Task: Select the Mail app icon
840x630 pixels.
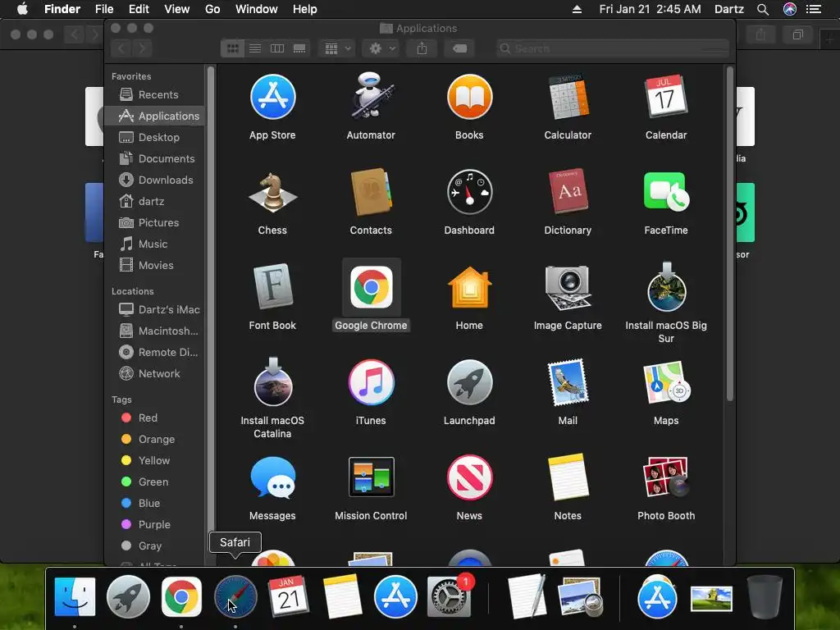Action: (568, 382)
